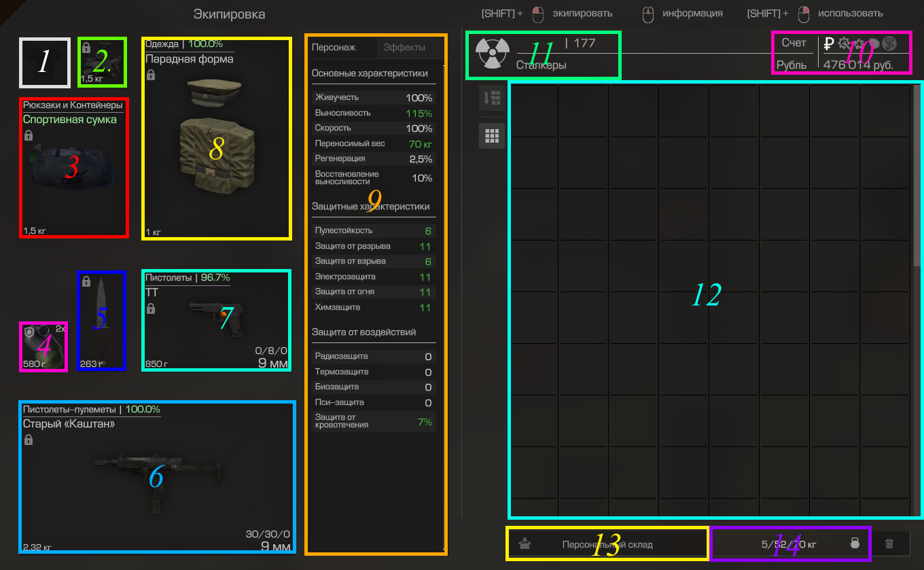Select the 1,5 кг device slot item

point(102,62)
